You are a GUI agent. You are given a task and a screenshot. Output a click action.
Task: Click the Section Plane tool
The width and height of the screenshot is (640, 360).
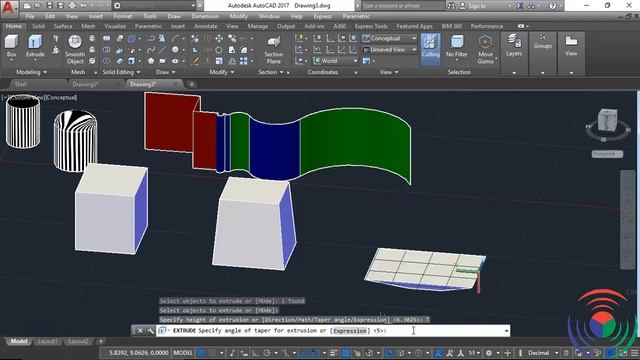click(x=273, y=49)
